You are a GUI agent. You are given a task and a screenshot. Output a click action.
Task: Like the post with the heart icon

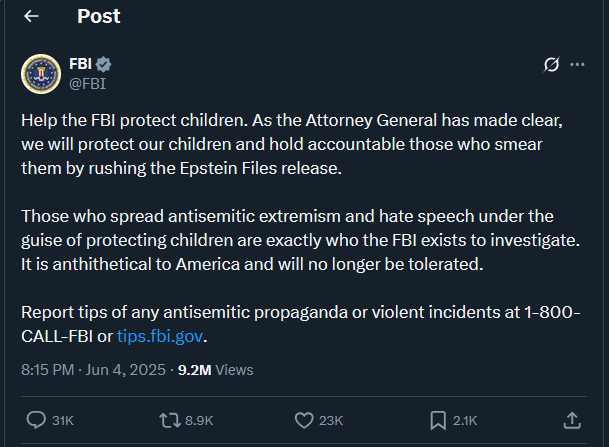[304, 420]
